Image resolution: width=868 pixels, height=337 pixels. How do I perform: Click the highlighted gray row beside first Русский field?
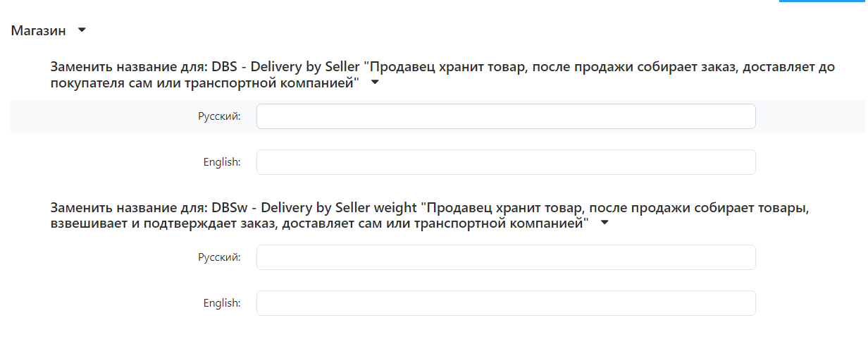tap(810, 116)
